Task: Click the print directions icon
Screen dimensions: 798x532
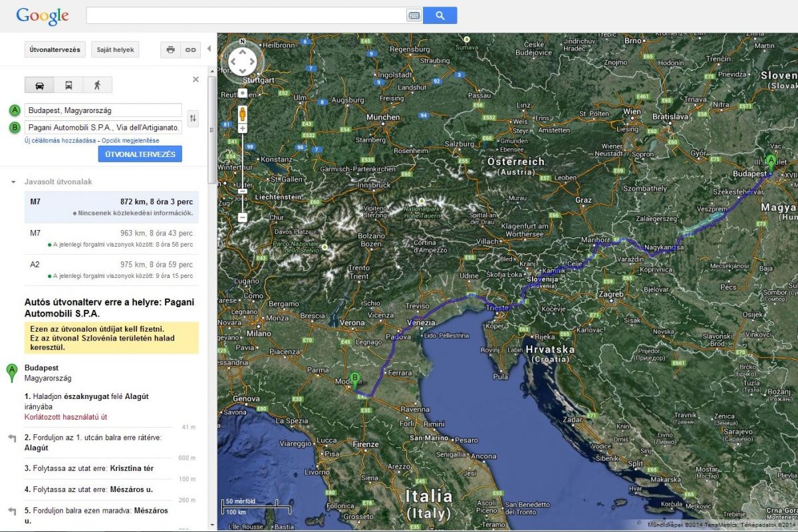Action: tap(170, 50)
